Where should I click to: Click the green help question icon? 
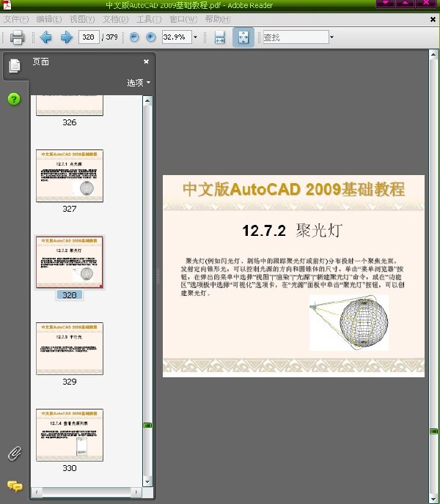coord(14,99)
